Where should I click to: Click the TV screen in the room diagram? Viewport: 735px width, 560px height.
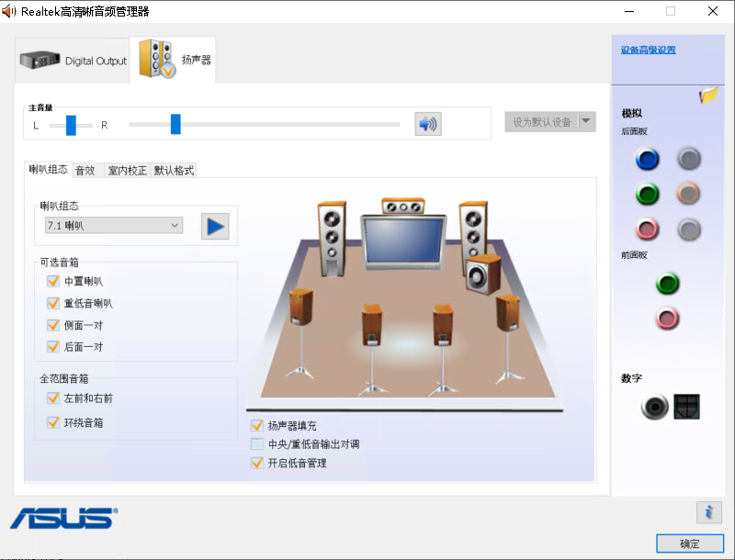coord(403,241)
